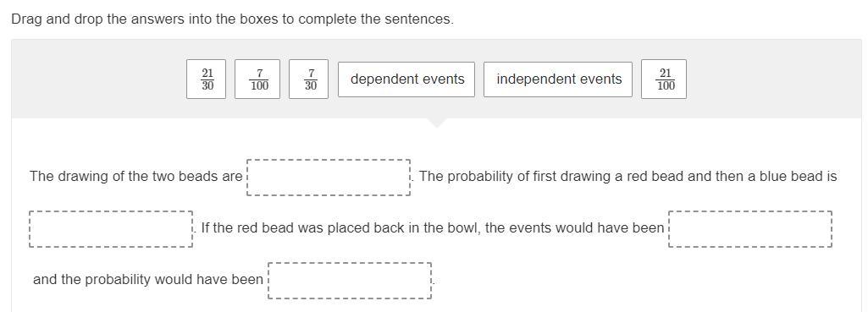Image resolution: width=868 pixels, height=312 pixels.
Task: Click the triangular notch below the gray answer bank
Action: 437,123
